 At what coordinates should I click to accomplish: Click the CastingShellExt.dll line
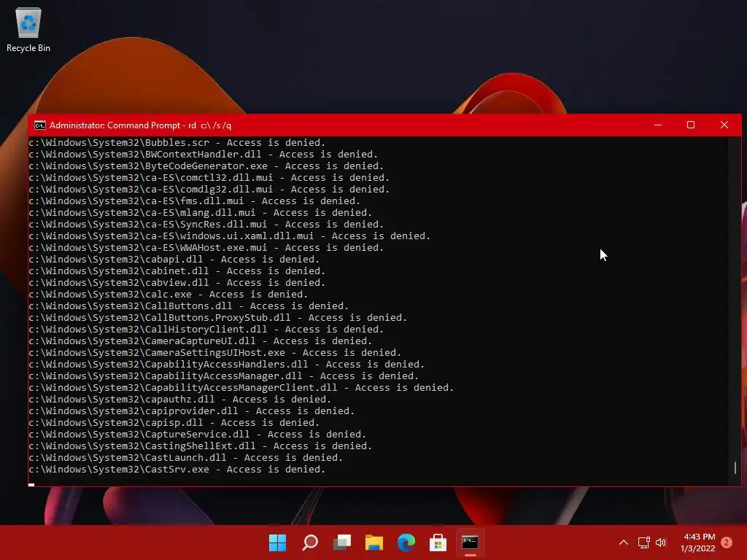pyautogui.click(x=200, y=446)
